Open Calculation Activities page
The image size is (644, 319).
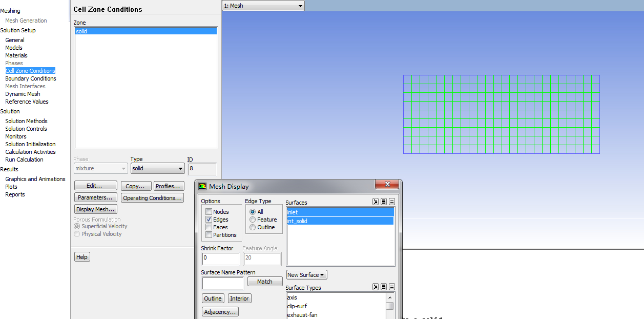pos(30,152)
